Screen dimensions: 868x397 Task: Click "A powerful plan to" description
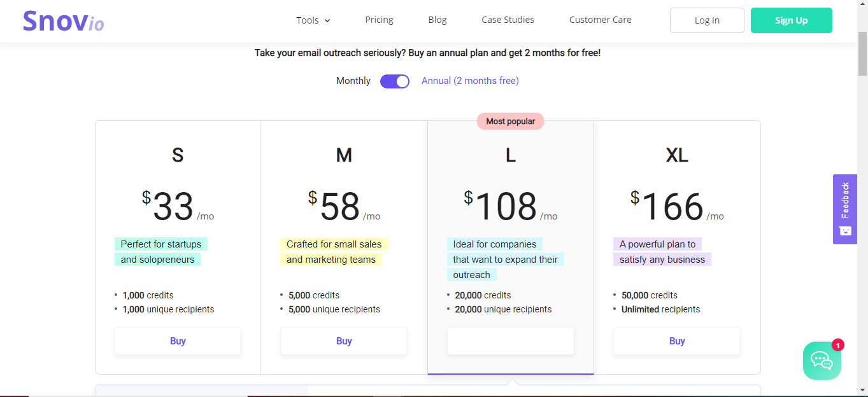(x=657, y=244)
